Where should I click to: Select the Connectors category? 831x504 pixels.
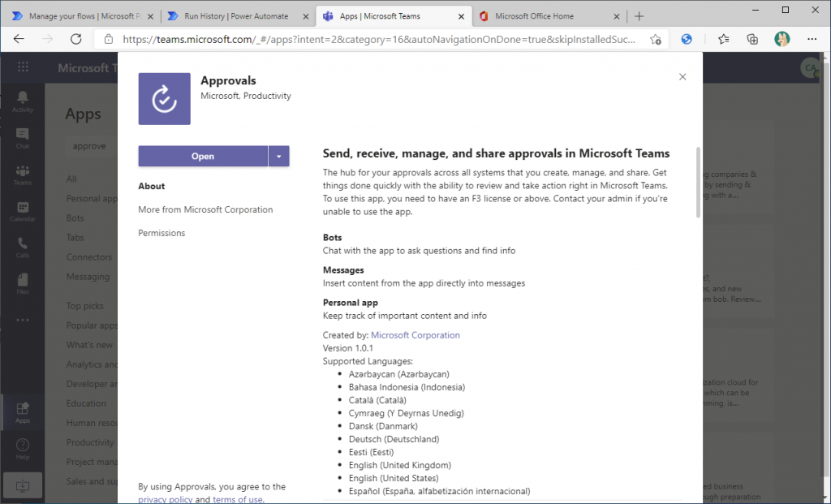coord(89,257)
